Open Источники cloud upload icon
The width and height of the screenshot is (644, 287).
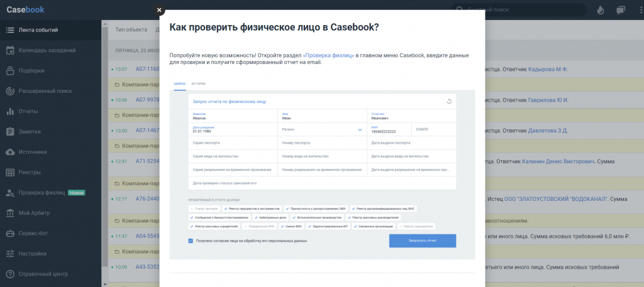pyautogui.click(x=10, y=152)
